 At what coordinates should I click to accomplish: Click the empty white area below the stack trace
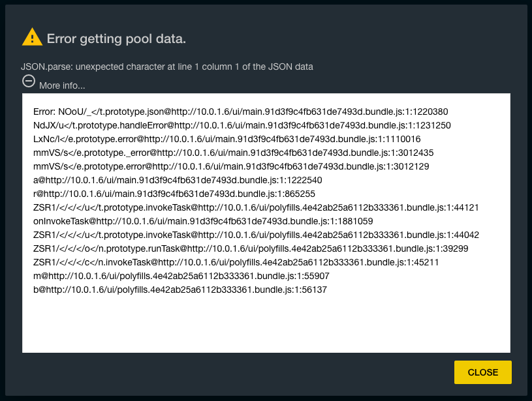(x=266, y=323)
